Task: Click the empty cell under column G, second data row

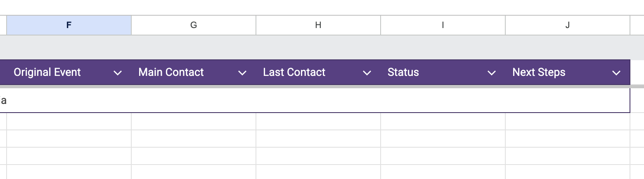Action: point(194,121)
